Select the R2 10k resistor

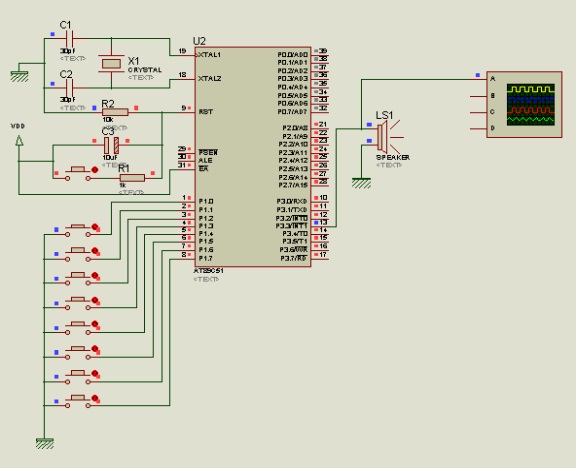click(x=115, y=112)
